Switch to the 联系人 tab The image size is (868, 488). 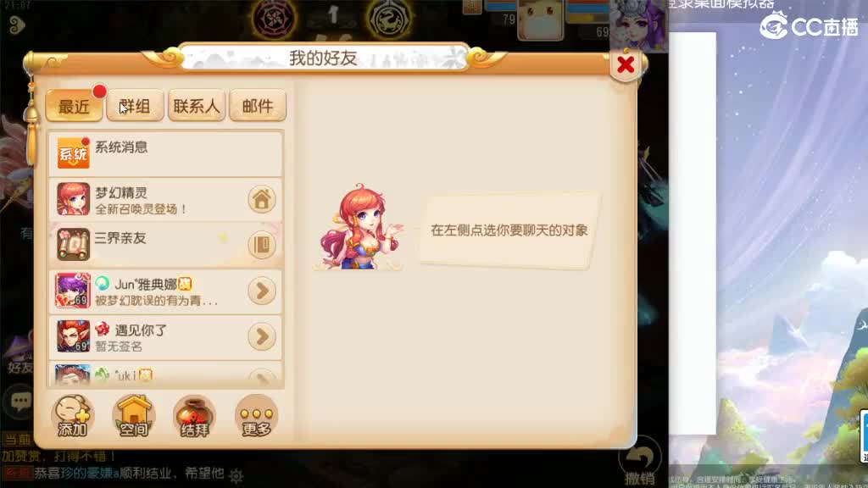(197, 105)
